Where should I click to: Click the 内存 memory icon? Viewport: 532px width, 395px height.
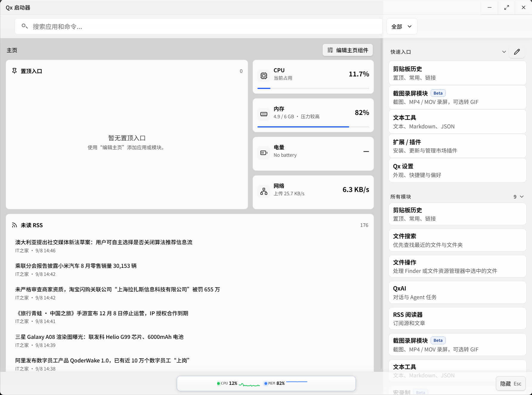tap(264, 114)
